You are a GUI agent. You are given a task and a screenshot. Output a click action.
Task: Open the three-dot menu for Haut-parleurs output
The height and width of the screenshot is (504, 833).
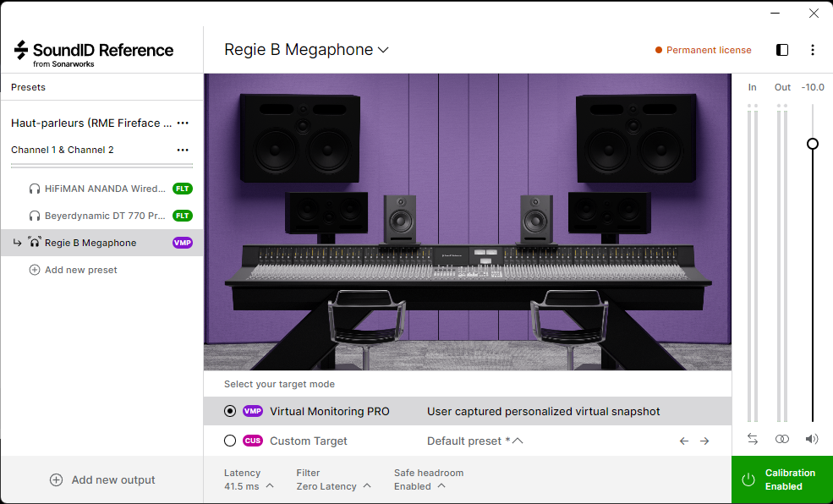(x=183, y=123)
